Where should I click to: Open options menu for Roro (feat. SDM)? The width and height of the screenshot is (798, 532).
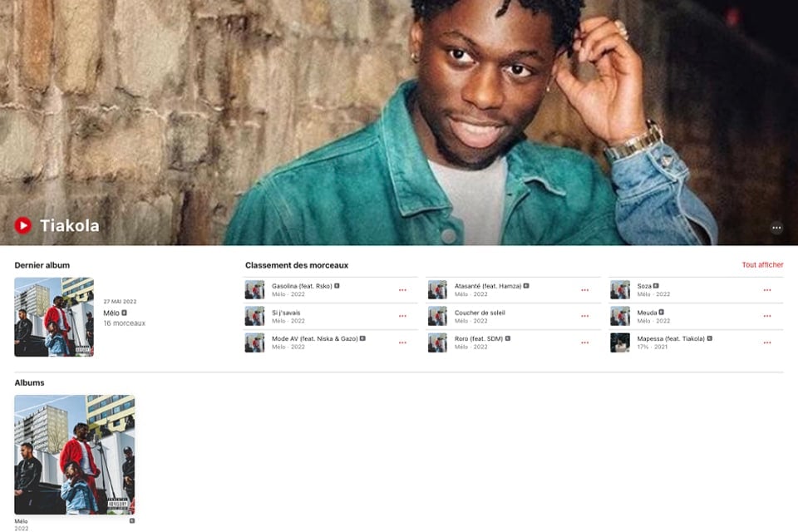point(584,342)
